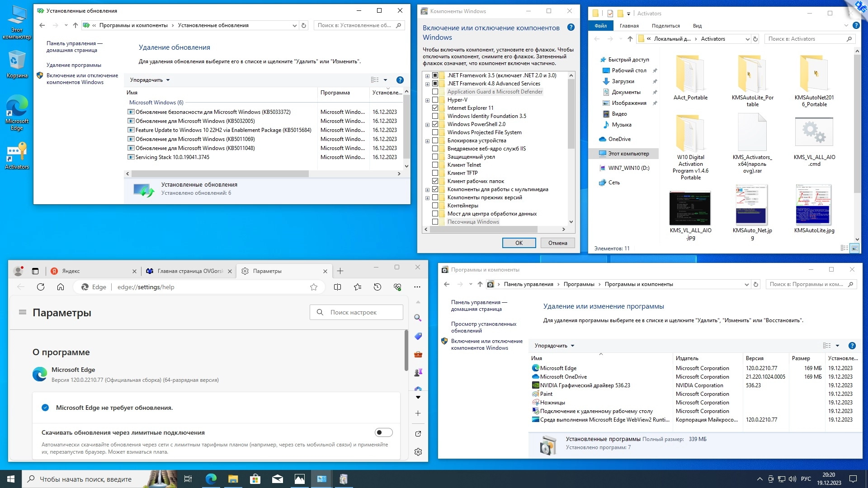This screenshot has height=488, width=868.
Task: Click the Edge refresh page icon
Action: (41, 287)
